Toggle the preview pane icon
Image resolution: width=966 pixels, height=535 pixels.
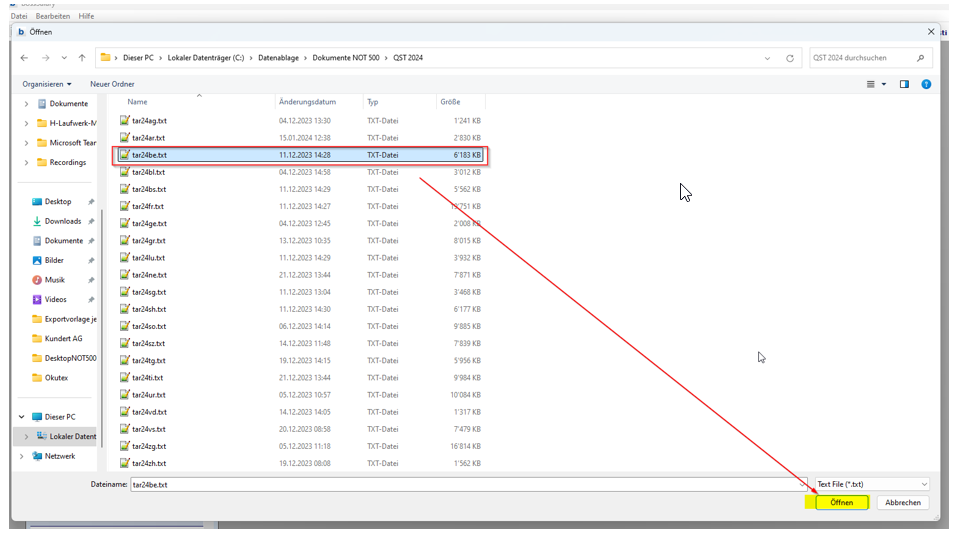click(x=904, y=84)
